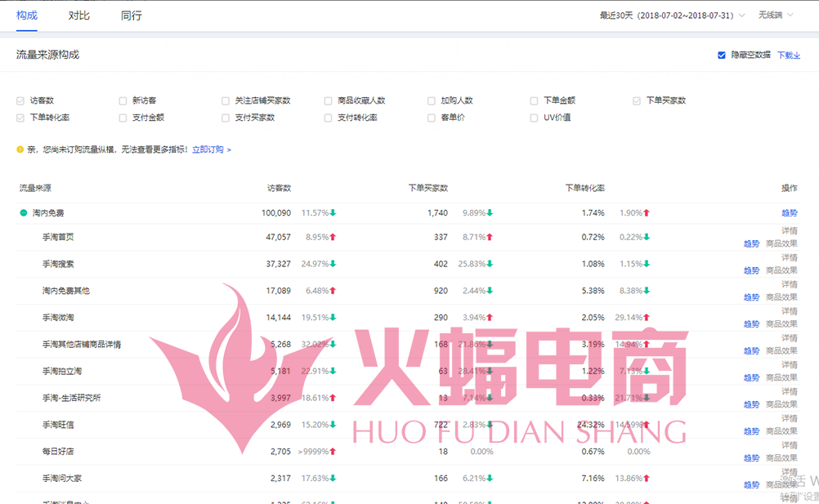Toggle the 下单转化率 metric checkbox

(x=20, y=118)
